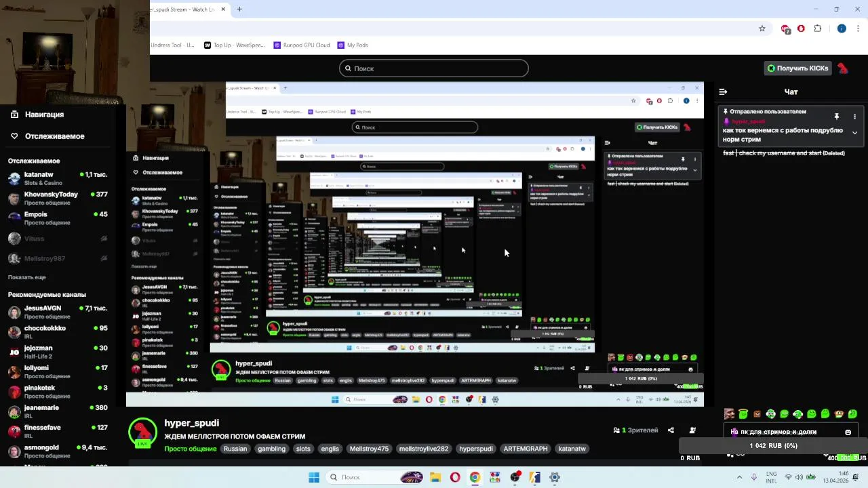Viewport: 868px width, 488px height.
Task: Select offline channel Mellstroy987
Action: 58,259
